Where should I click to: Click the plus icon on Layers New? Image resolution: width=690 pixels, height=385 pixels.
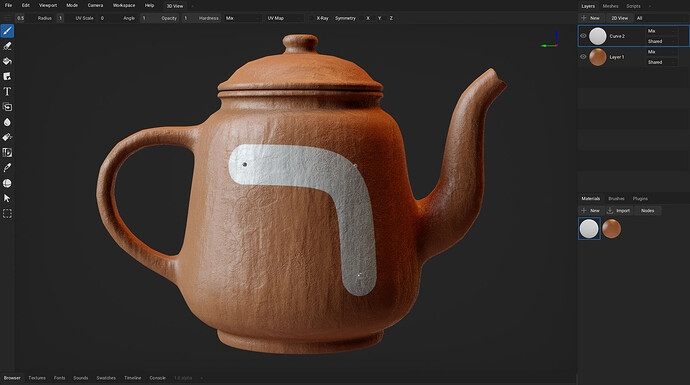click(584, 18)
